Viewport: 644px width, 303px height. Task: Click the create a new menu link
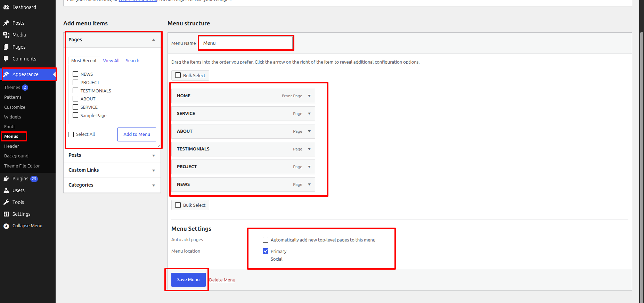click(x=138, y=1)
